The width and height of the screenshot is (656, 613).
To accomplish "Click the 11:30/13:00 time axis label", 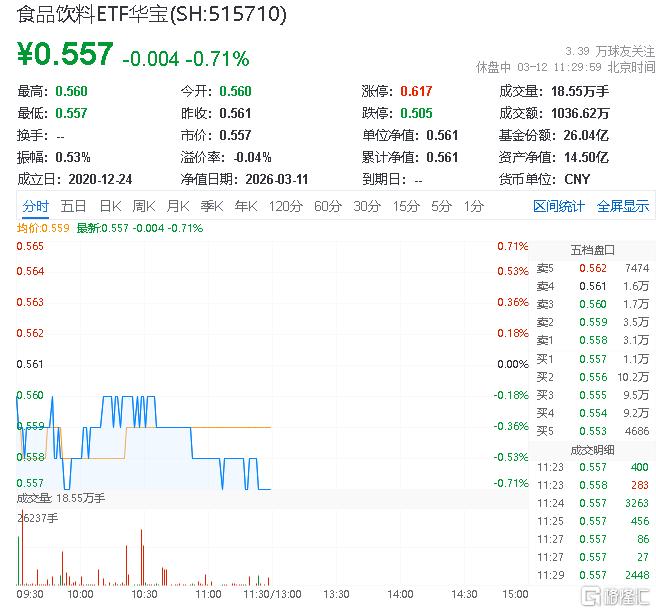I will point(272,595).
